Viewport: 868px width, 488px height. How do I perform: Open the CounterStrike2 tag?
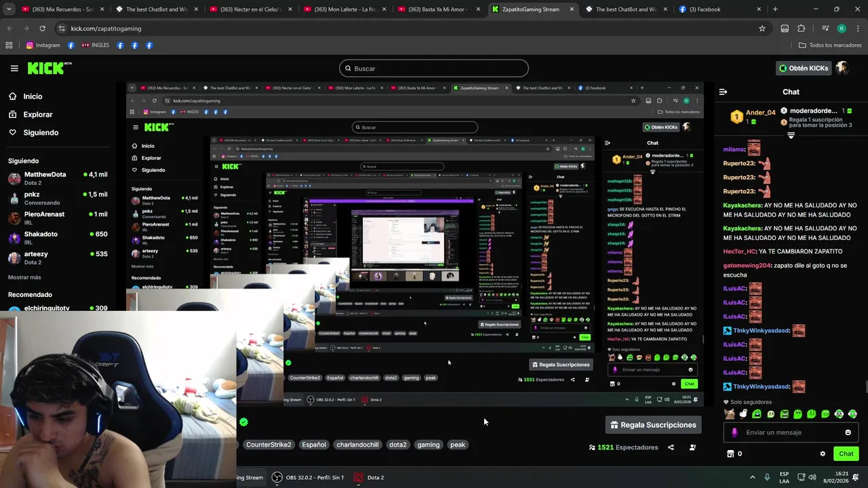click(269, 445)
